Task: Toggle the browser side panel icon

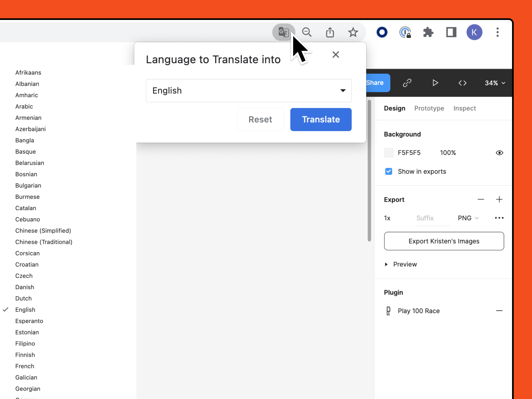Action: pyautogui.click(x=451, y=32)
